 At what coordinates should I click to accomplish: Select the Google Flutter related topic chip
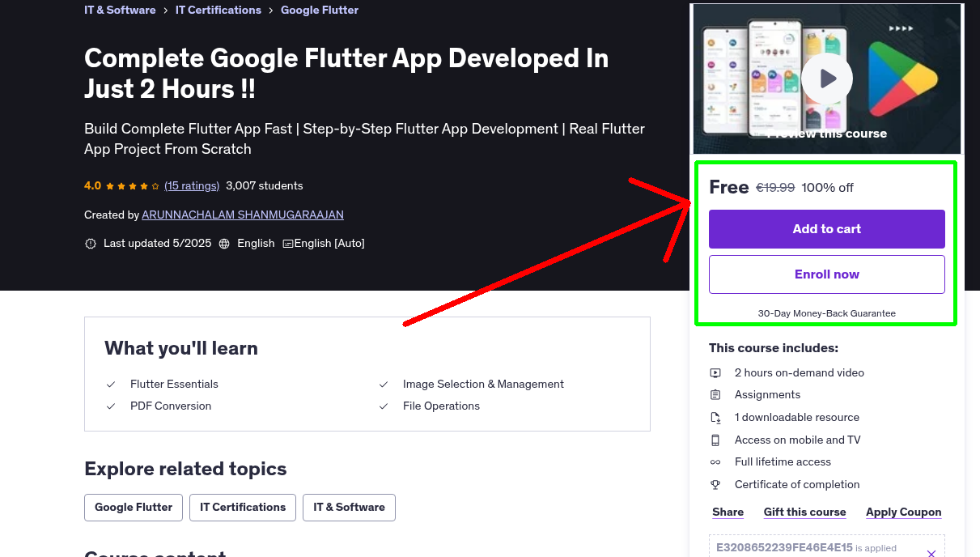[x=134, y=508]
